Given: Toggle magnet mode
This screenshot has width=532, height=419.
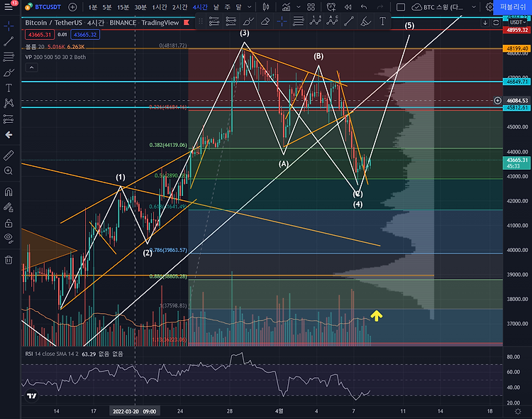Looking at the screenshot, I should [9, 192].
